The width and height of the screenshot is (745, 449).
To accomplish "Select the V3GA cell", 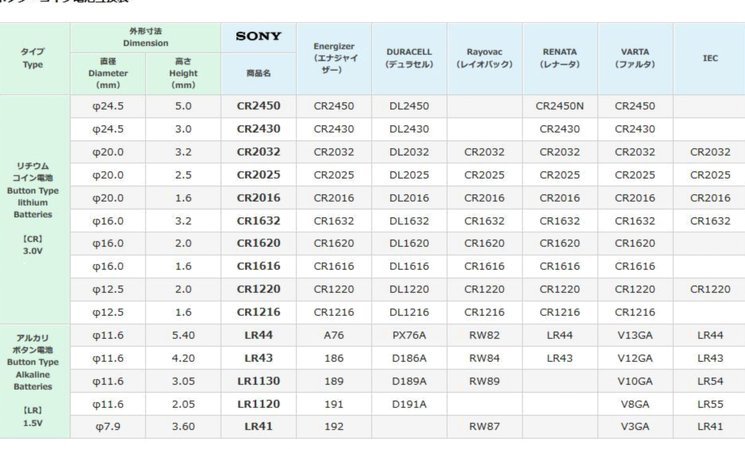I will coord(635,427).
